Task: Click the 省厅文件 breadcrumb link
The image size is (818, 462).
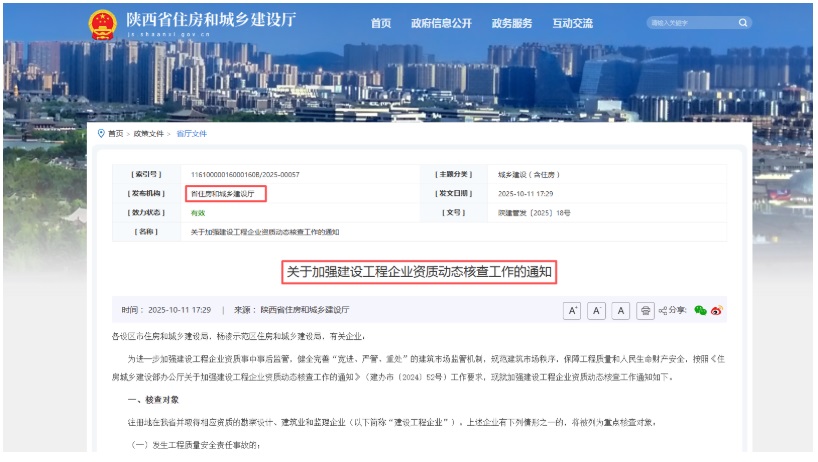Action: [192, 133]
